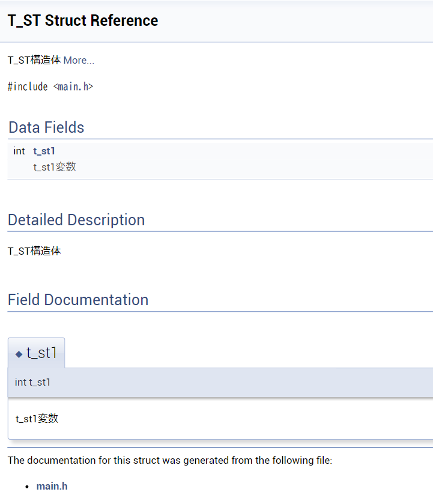Viewport: 433px width, 504px height.
Task: Click the Detailed Description section heading
Action: pyautogui.click(x=76, y=220)
